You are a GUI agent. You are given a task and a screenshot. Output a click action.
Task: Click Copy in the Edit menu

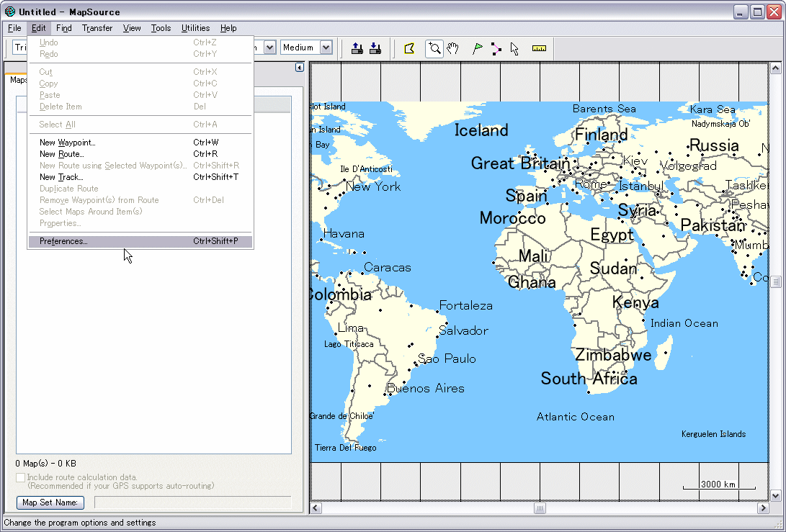click(140, 84)
